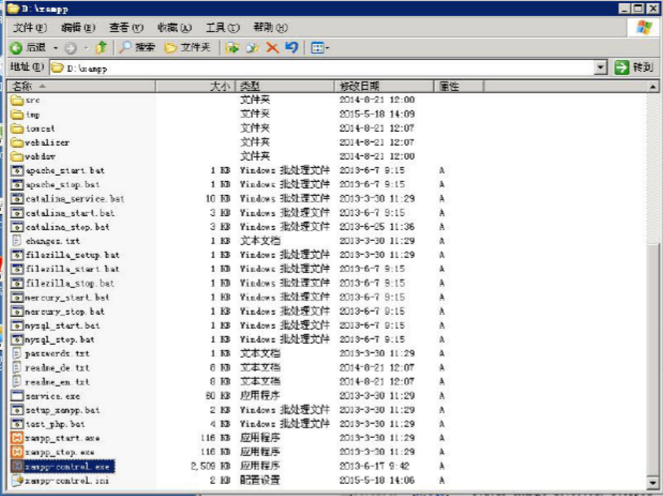The image size is (663, 496).
Task: Click the Go (转到) button
Action: (x=634, y=67)
